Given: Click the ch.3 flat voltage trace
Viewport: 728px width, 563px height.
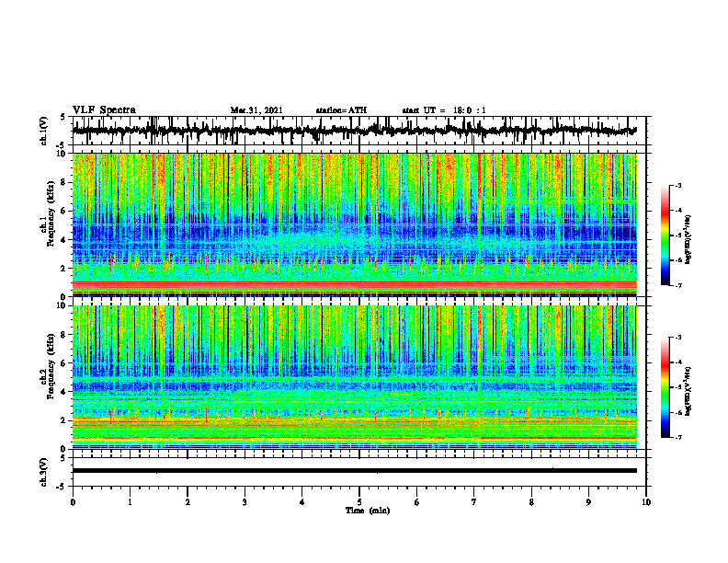Looking at the screenshot, I should pos(354,471).
